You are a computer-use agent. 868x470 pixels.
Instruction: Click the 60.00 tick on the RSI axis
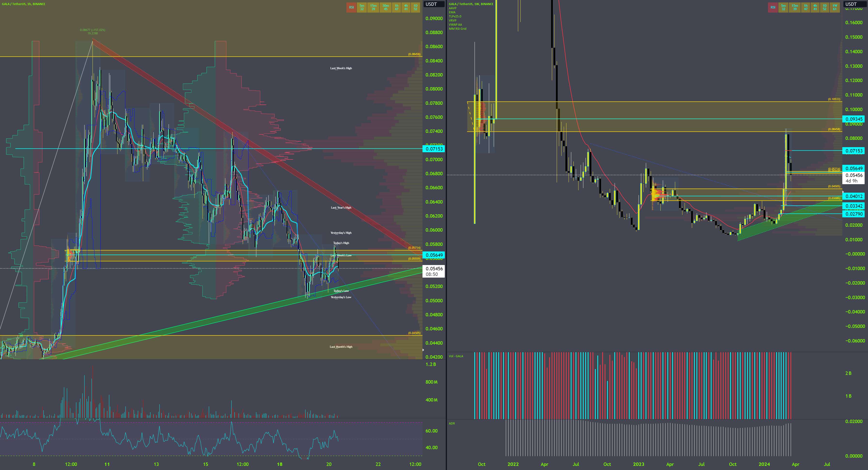pos(432,431)
